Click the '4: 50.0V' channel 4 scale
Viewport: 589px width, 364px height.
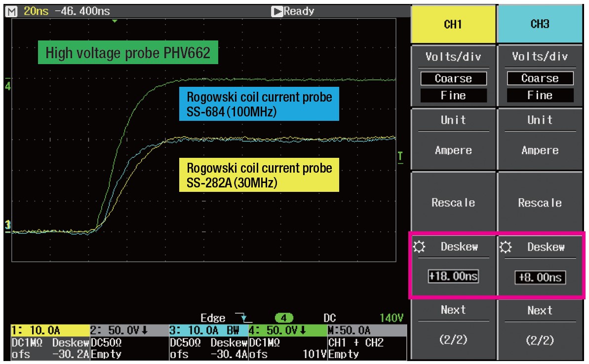[287, 330]
